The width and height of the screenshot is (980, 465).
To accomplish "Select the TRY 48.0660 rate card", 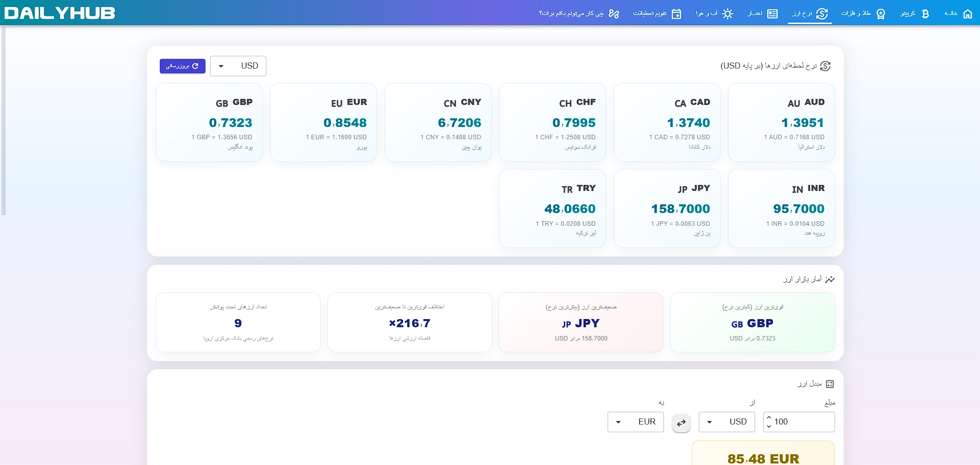I will [x=552, y=208].
